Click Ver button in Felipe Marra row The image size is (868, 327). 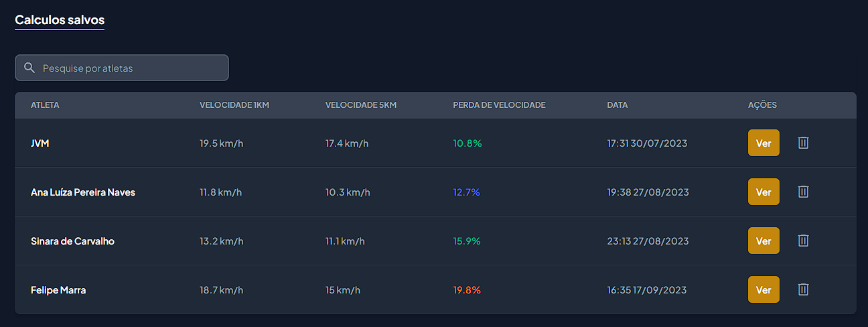[764, 289]
